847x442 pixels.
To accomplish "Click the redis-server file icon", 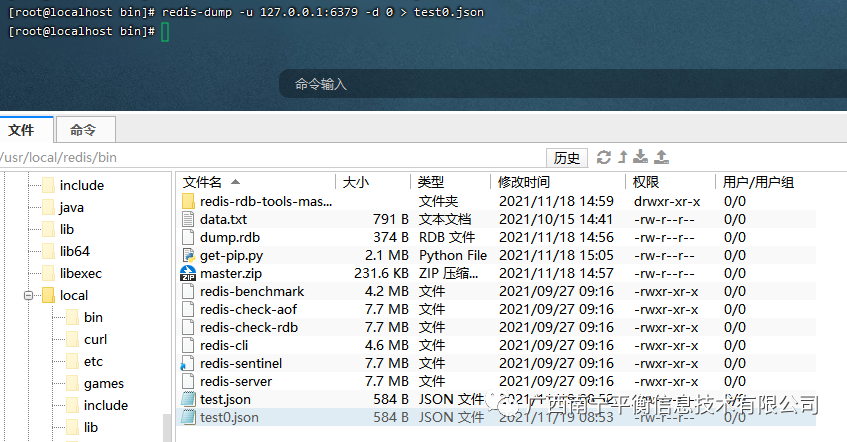I will coord(188,381).
